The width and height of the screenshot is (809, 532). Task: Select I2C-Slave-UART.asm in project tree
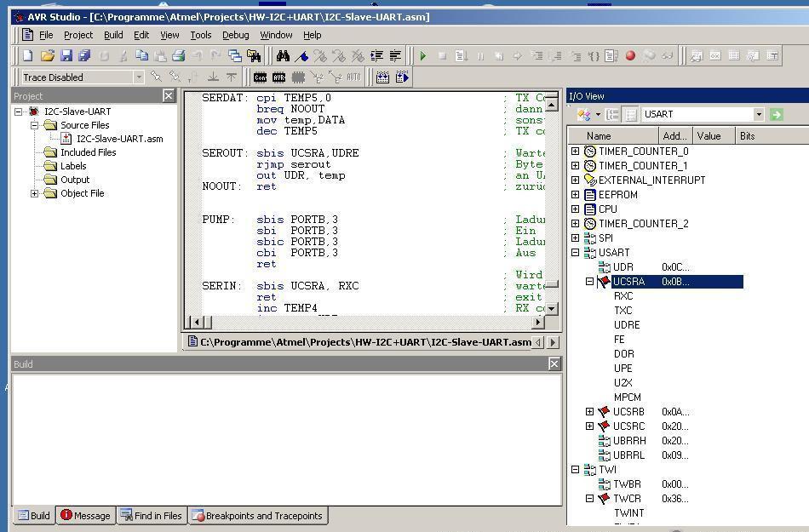point(119,139)
